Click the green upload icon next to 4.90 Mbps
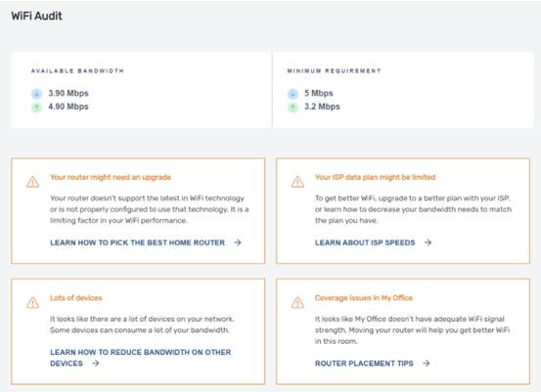 coord(36,108)
